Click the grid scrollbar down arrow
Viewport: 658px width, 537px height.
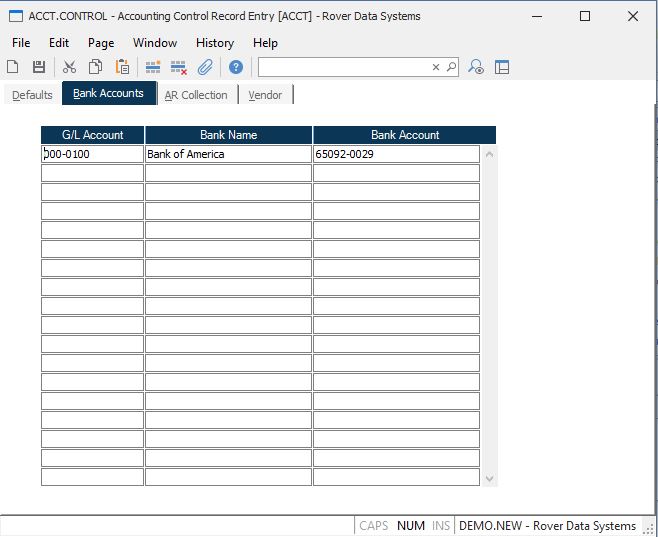(x=489, y=479)
